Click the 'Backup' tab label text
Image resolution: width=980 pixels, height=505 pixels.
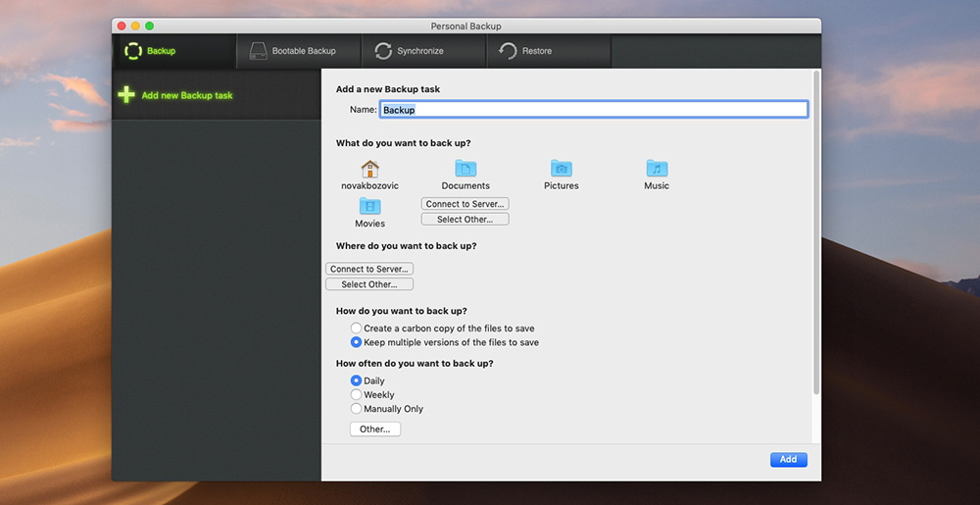point(162,51)
